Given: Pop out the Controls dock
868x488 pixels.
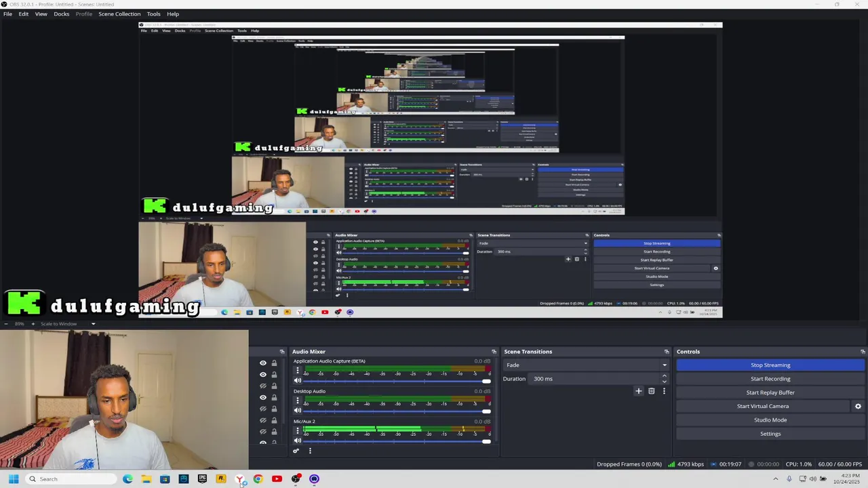Looking at the screenshot, I should [863, 352].
